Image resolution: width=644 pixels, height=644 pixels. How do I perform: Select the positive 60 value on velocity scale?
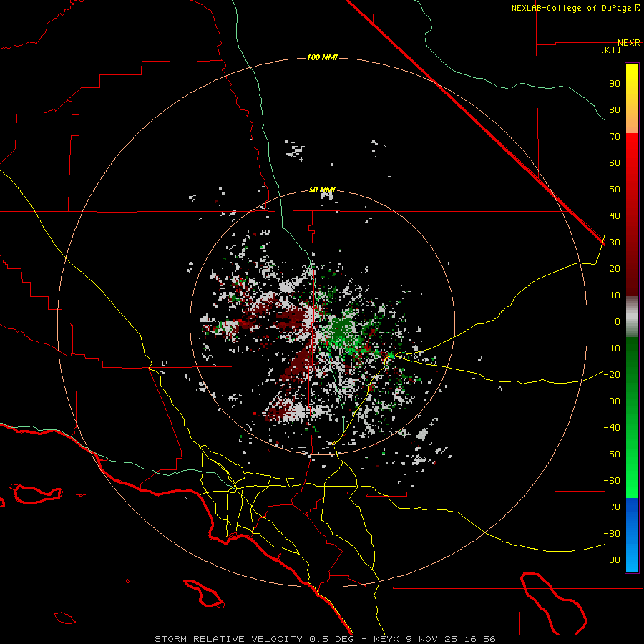click(615, 162)
